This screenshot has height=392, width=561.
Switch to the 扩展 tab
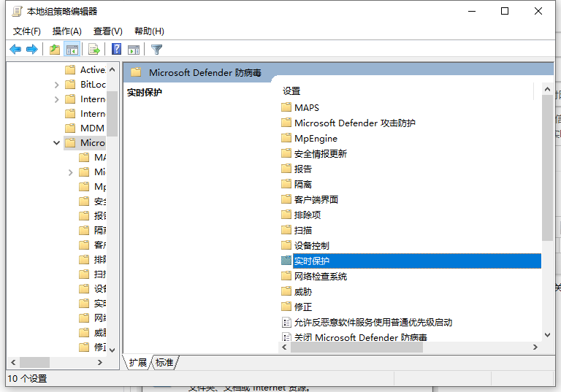(x=138, y=362)
